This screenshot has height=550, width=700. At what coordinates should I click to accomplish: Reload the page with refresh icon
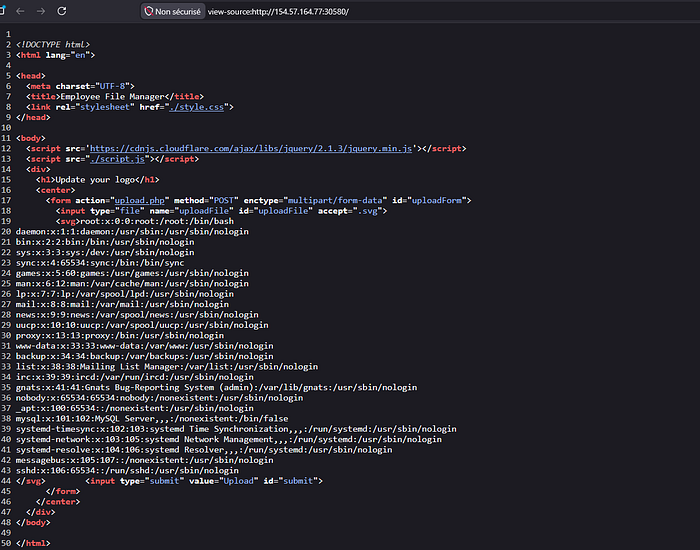(62, 11)
